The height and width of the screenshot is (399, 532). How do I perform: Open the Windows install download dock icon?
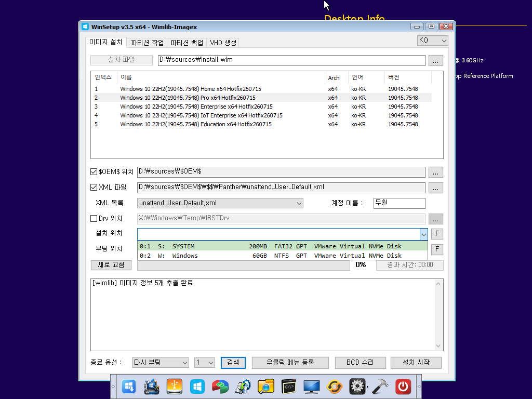tap(129, 387)
